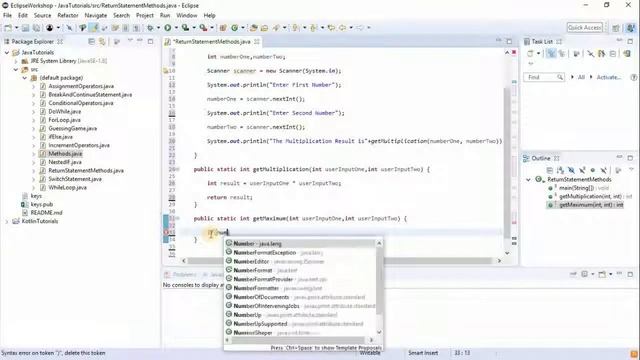Click the Find field in Task List

[x=543, y=77]
